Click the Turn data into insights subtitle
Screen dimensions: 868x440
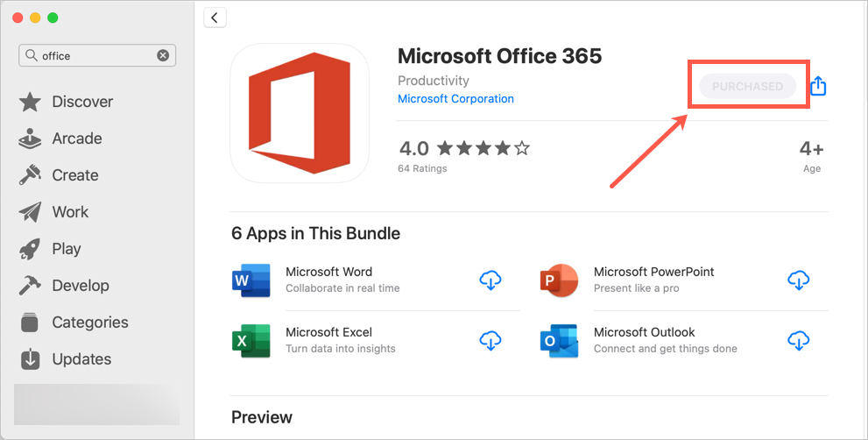click(341, 349)
